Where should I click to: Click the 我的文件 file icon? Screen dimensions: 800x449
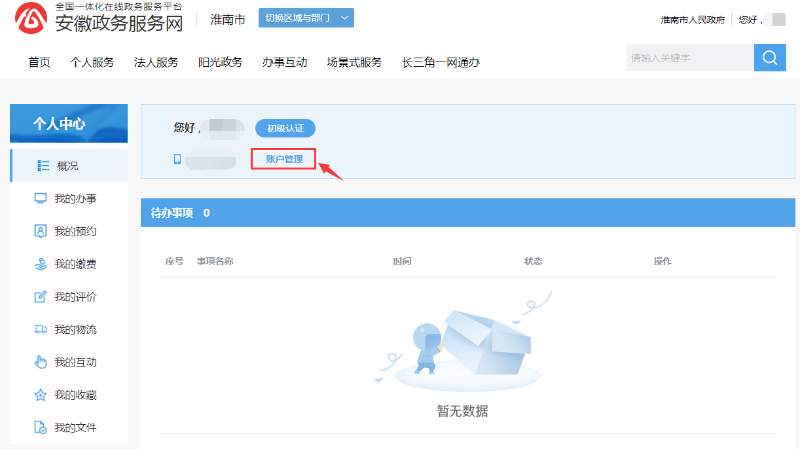click(x=41, y=428)
